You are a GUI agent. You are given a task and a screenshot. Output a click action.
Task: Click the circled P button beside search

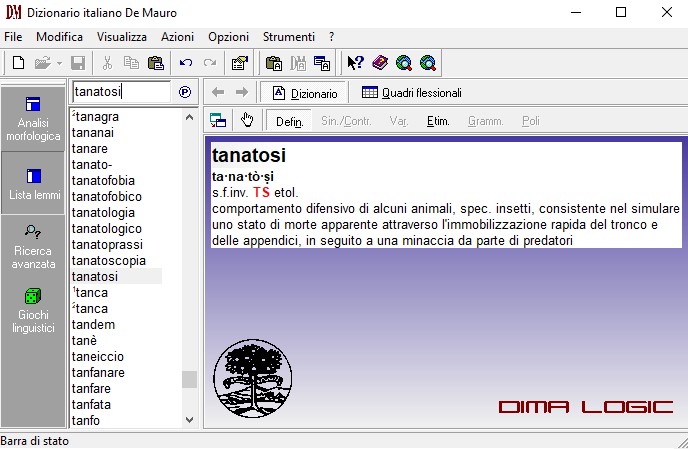tap(185, 92)
